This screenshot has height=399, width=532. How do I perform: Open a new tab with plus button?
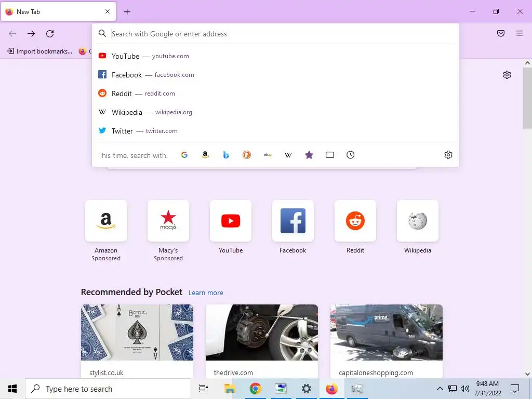click(x=127, y=12)
